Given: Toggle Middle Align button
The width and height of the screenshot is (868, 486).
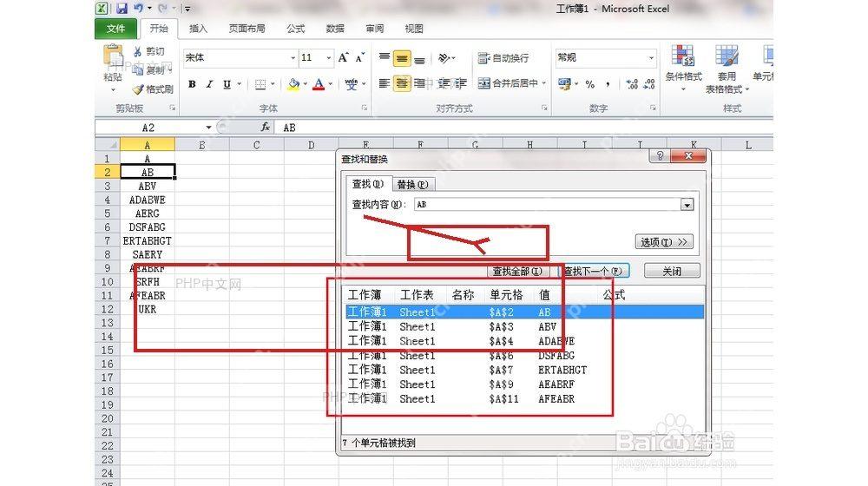Looking at the screenshot, I should [x=402, y=58].
